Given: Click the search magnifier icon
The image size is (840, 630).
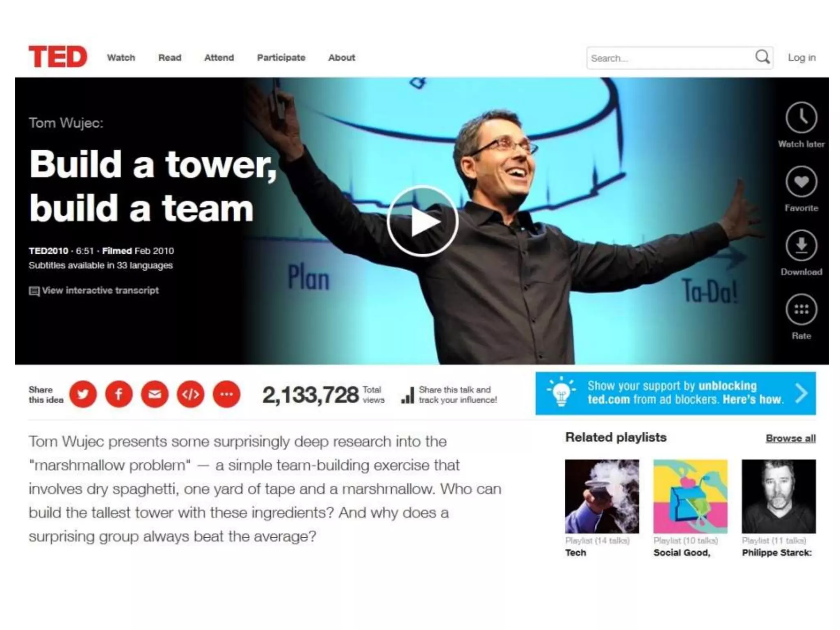Looking at the screenshot, I should point(762,57).
